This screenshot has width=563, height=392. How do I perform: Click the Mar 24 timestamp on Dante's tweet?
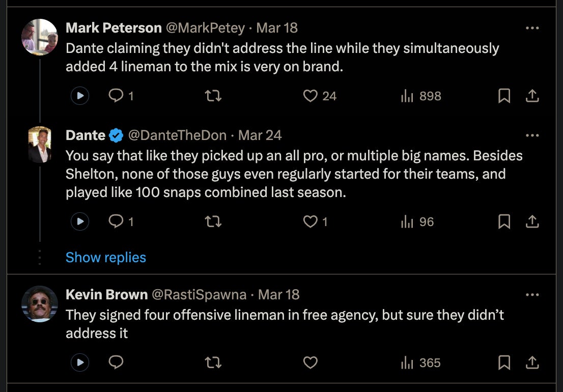tap(260, 135)
